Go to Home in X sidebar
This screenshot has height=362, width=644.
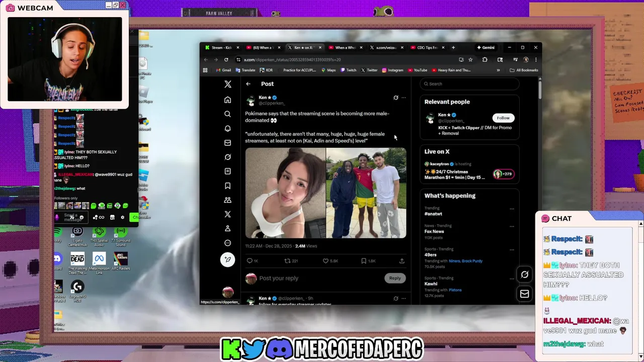pos(227,100)
